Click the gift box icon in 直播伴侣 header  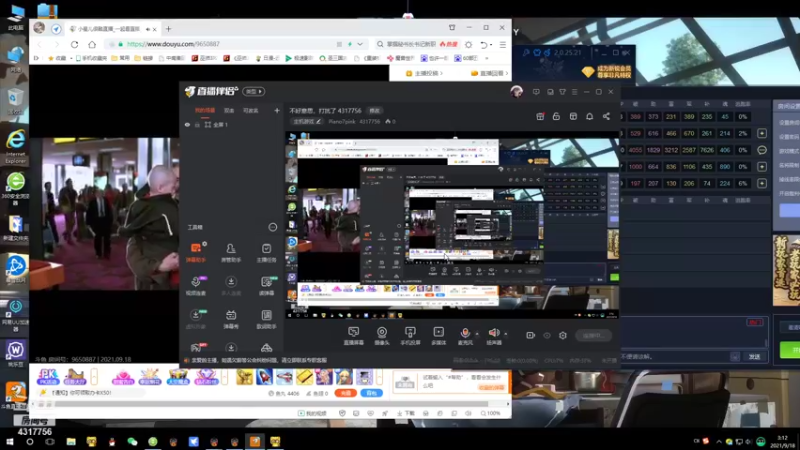click(x=540, y=116)
